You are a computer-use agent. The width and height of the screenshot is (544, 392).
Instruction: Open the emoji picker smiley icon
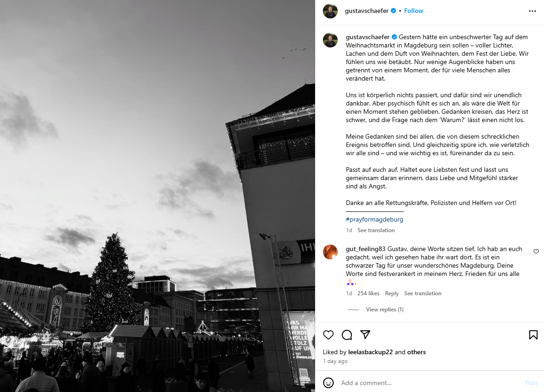328,383
